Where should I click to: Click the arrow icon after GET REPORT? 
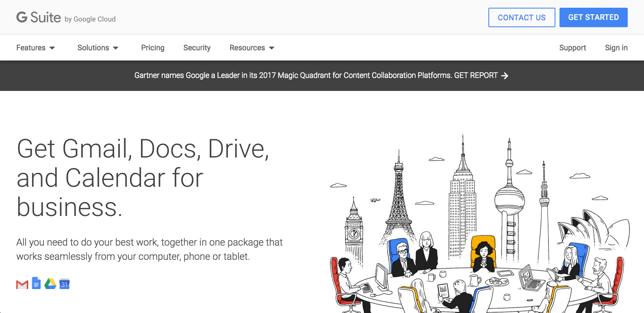[x=505, y=76]
